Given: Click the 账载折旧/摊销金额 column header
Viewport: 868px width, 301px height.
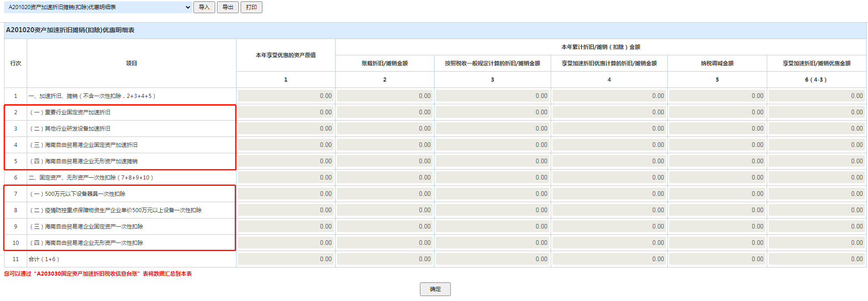Looking at the screenshot, I should pyautogui.click(x=385, y=63).
